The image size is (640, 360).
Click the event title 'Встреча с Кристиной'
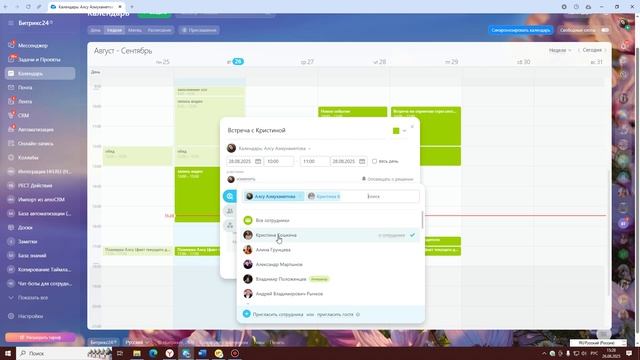[x=257, y=131]
